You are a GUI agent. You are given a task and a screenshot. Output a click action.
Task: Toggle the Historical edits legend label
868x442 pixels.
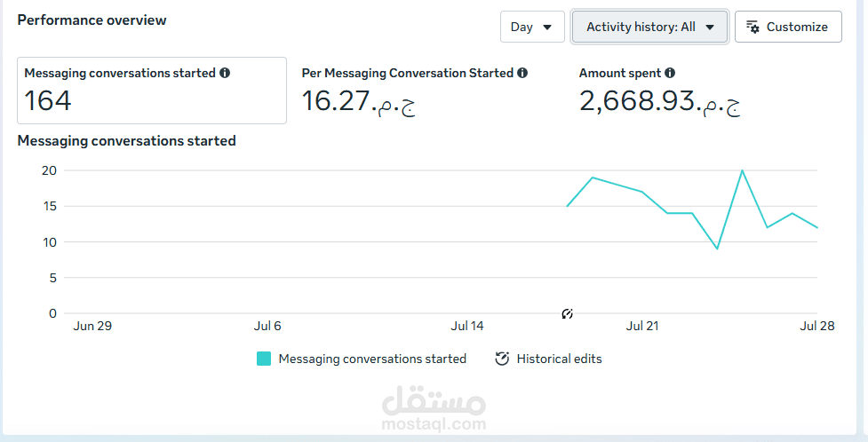click(559, 359)
